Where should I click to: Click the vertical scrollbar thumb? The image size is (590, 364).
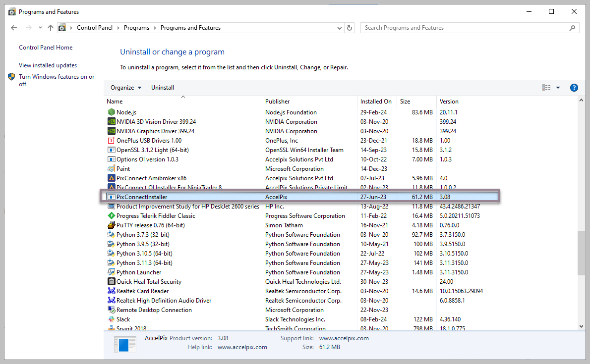tap(582, 252)
